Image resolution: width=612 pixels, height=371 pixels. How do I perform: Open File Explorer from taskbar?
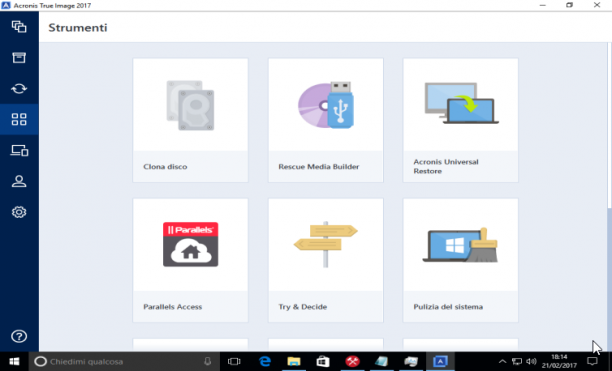pos(294,362)
